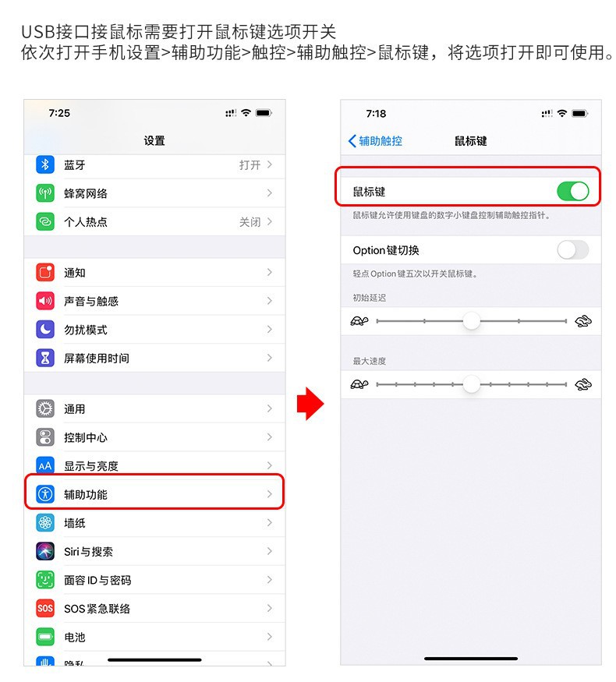Screen dimensions: 616x682
Task: Click the rabbit icon of 最大速度 slider
Action: pos(583,384)
